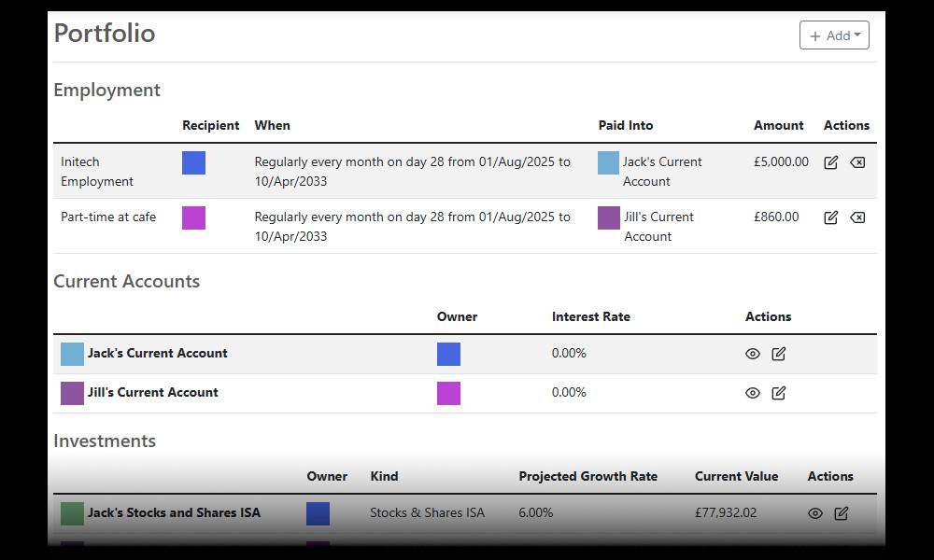The height and width of the screenshot is (560, 934).
Task: Edit the Initech Employment income entry
Action: [x=831, y=161]
